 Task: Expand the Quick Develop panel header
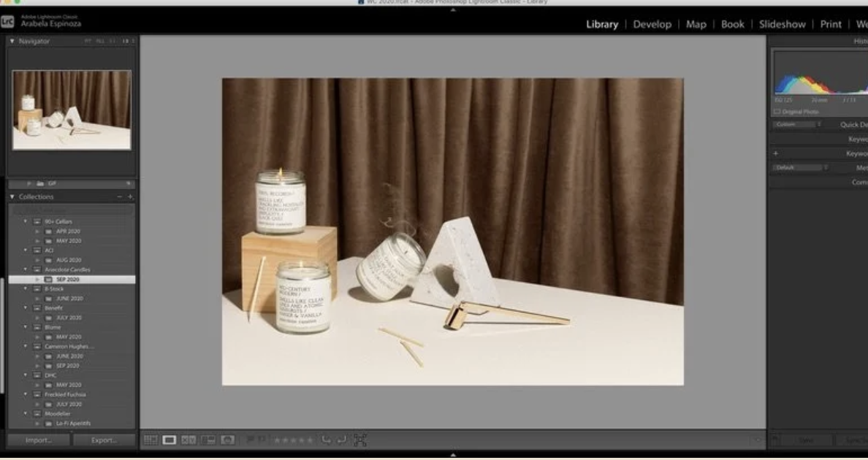(x=853, y=124)
